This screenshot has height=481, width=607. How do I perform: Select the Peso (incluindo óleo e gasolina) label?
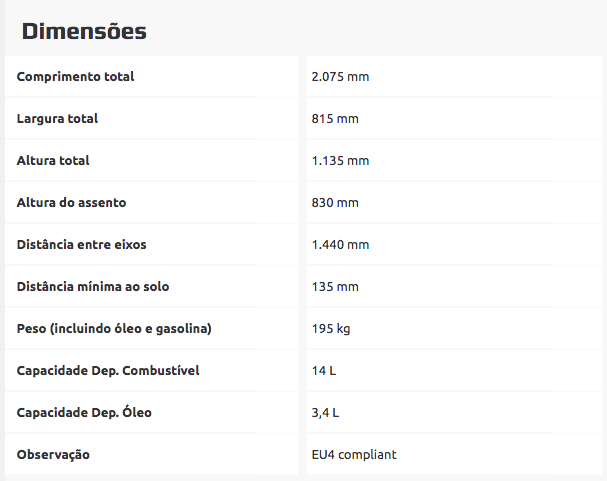114,329
